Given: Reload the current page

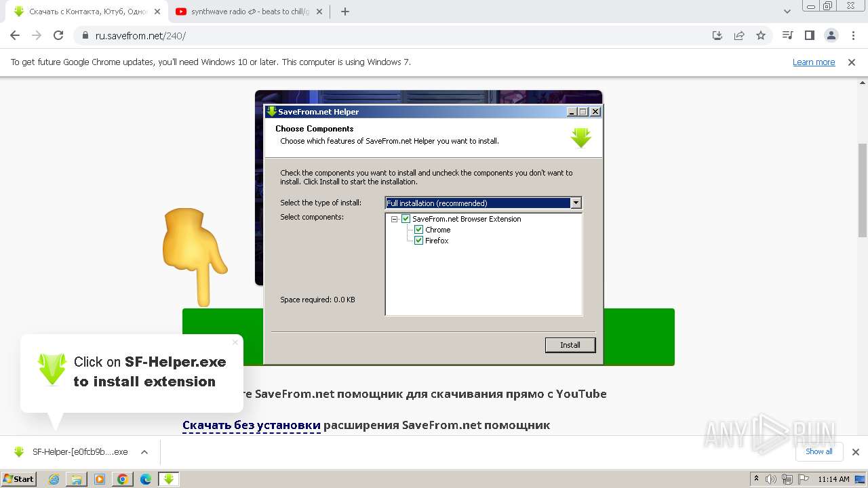Looking at the screenshot, I should point(58,36).
